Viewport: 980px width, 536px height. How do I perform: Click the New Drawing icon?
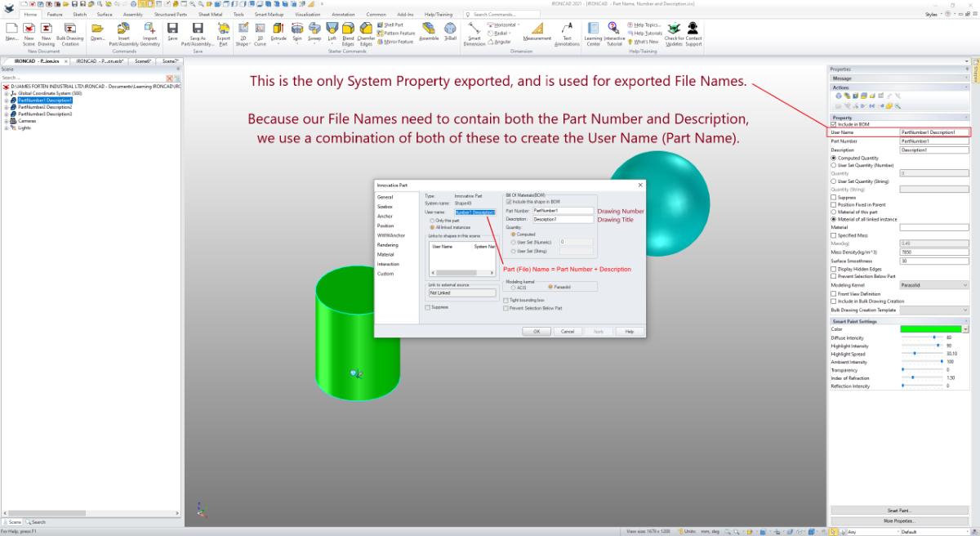point(47,28)
